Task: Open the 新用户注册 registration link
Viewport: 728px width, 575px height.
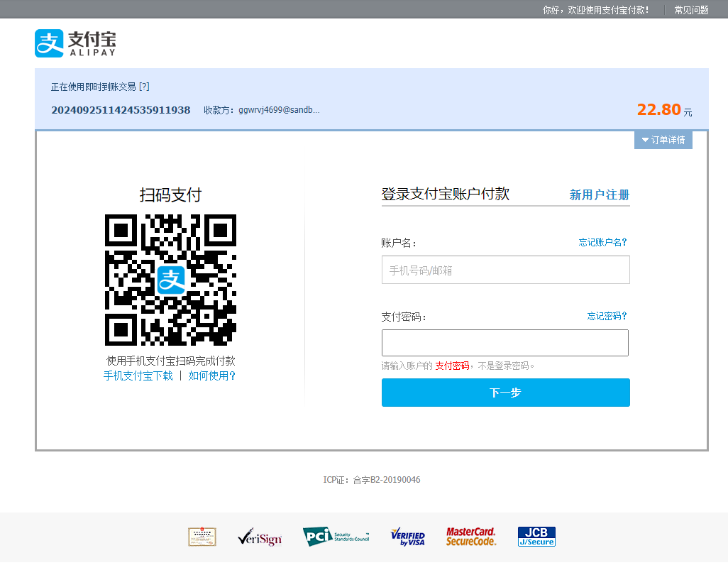Action: pos(600,195)
